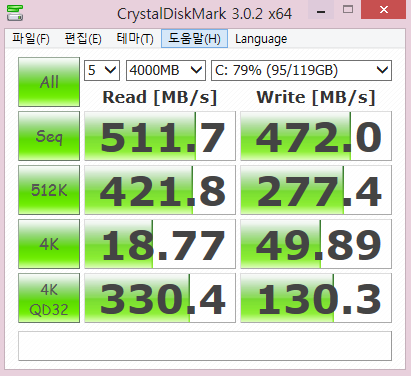Click the 4K write result 49.89
411x376 pixels.
point(316,244)
